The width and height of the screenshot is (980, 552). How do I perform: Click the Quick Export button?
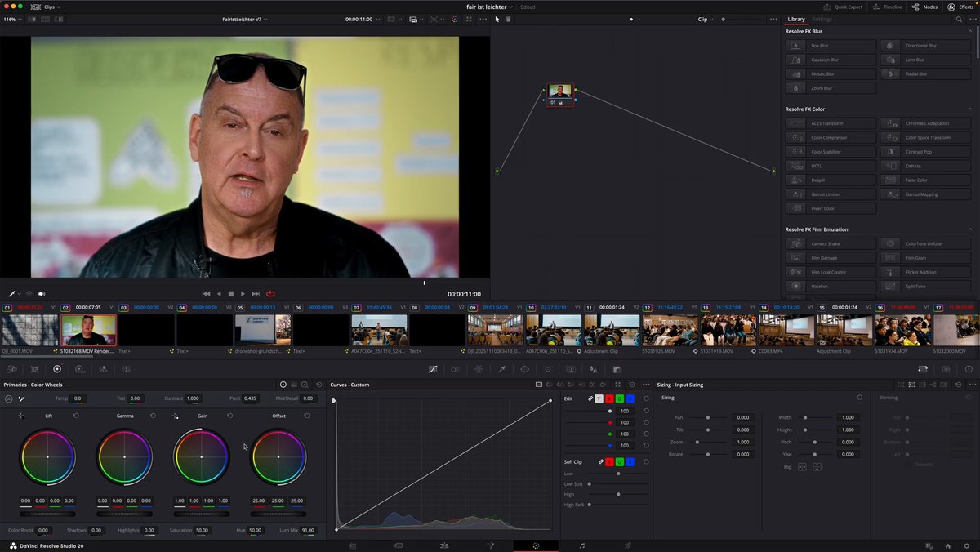[843, 7]
